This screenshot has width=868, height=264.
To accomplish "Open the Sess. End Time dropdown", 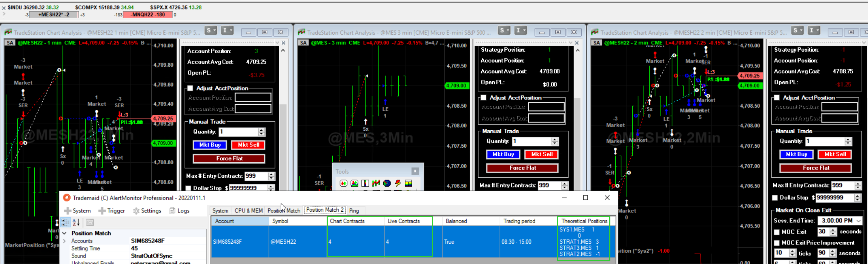I will [859, 221].
